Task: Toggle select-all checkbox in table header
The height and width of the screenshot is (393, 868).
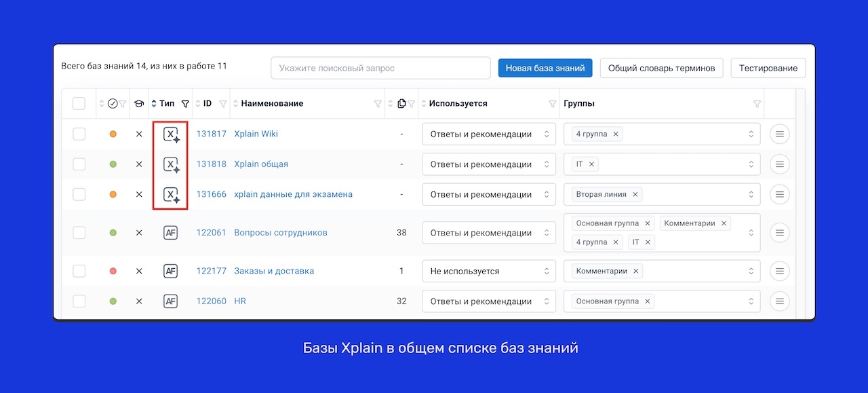Action: coord(79,104)
